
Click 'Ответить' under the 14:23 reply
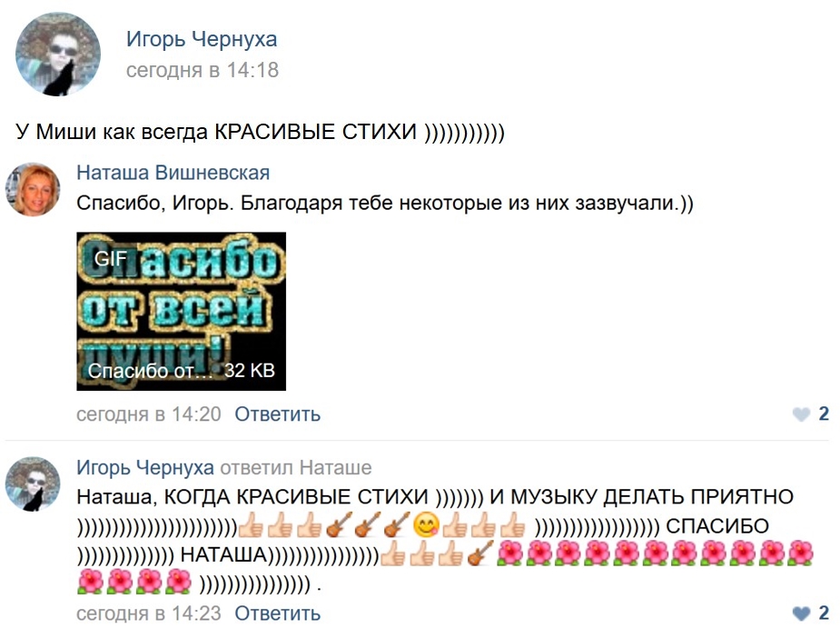pyautogui.click(x=278, y=613)
